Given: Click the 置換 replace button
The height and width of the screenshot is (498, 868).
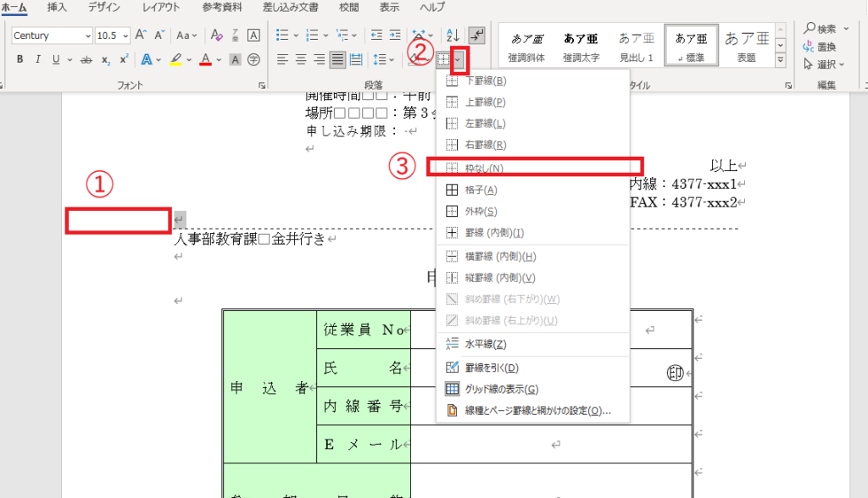Looking at the screenshot, I should pos(820,47).
